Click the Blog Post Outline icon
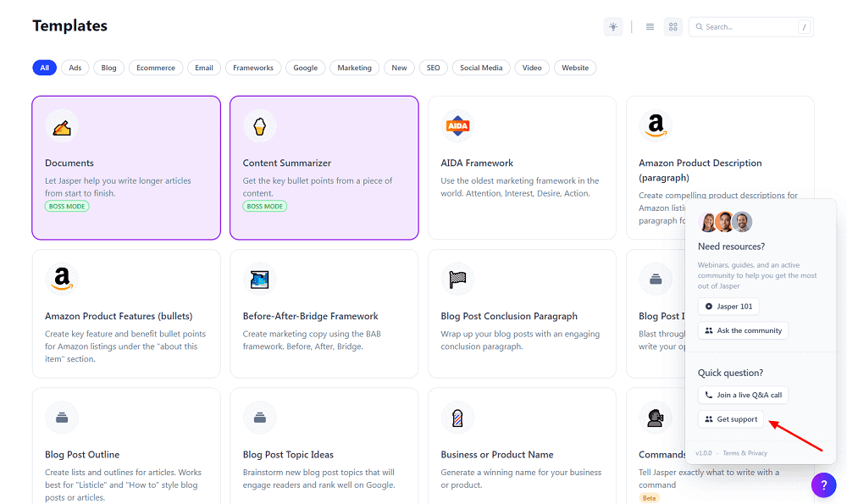Screen dimensions: 847x504 [62, 418]
